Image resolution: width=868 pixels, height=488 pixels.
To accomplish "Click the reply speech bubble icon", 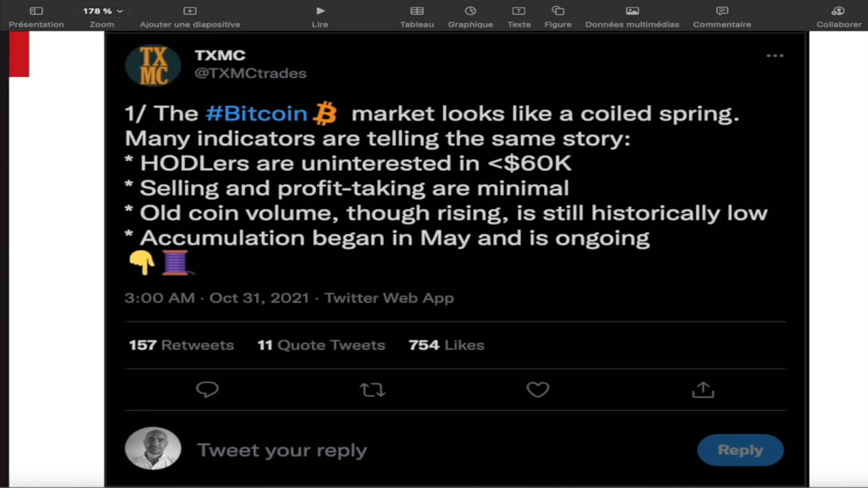I will click(x=207, y=389).
